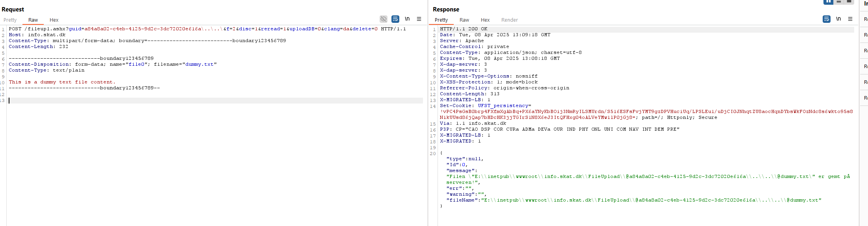The width and height of the screenshot is (868, 226).
Task: Click the "Set-Cookie: UFST_persistency" header
Action: 486,106
